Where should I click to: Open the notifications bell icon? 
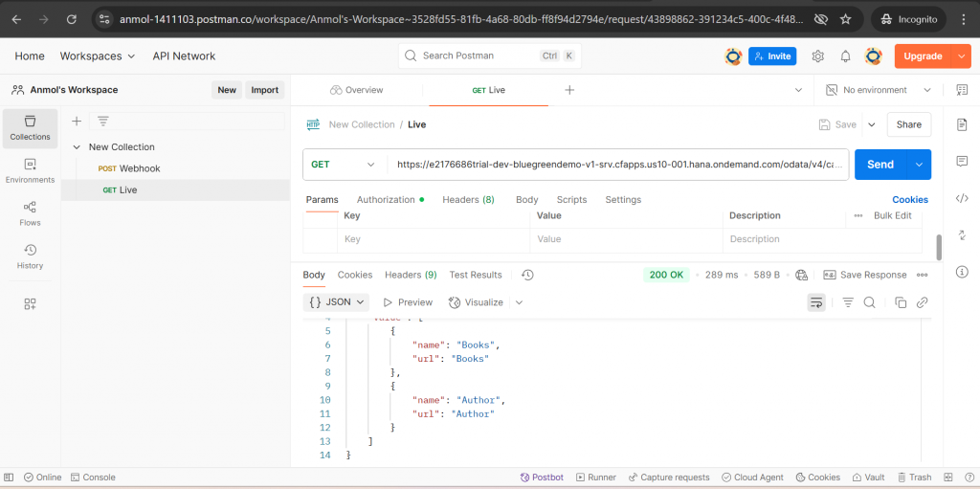point(846,56)
